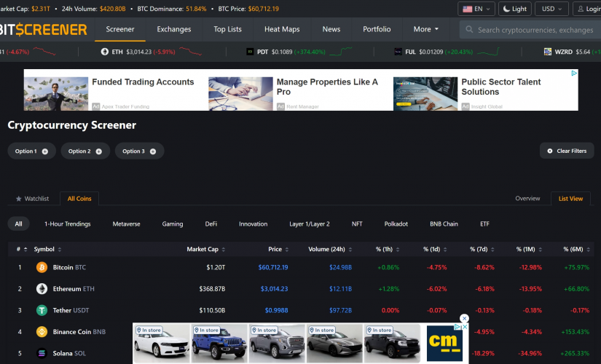Select the DeFi category filter
Image resolution: width=601 pixels, height=364 pixels.
[x=211, y=224]
